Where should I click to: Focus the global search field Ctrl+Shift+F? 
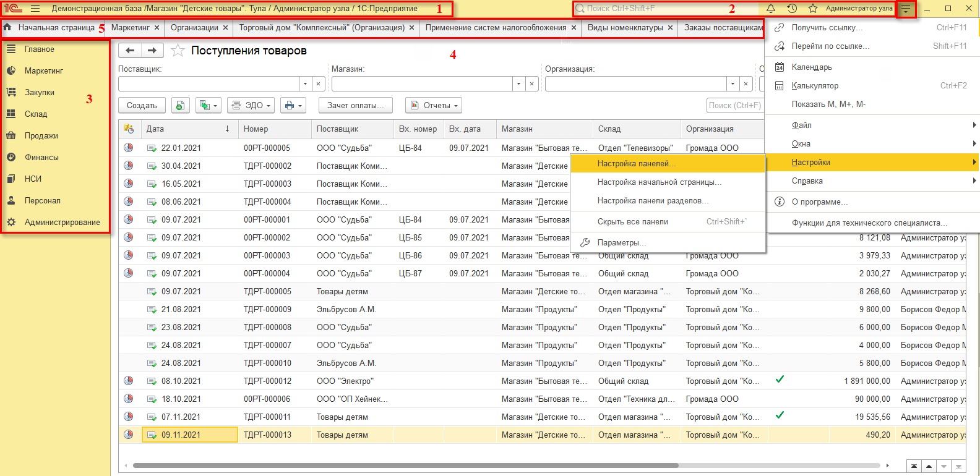tap(665, 9)
